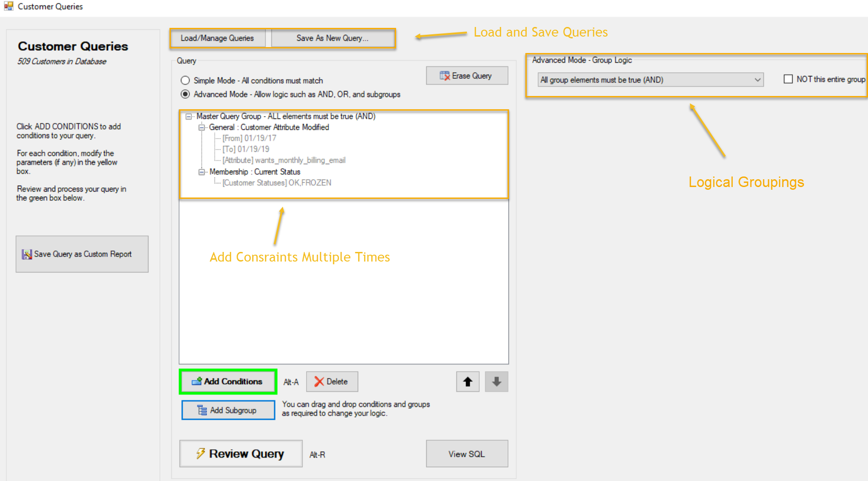Select Simple Mode radio button

185,80
